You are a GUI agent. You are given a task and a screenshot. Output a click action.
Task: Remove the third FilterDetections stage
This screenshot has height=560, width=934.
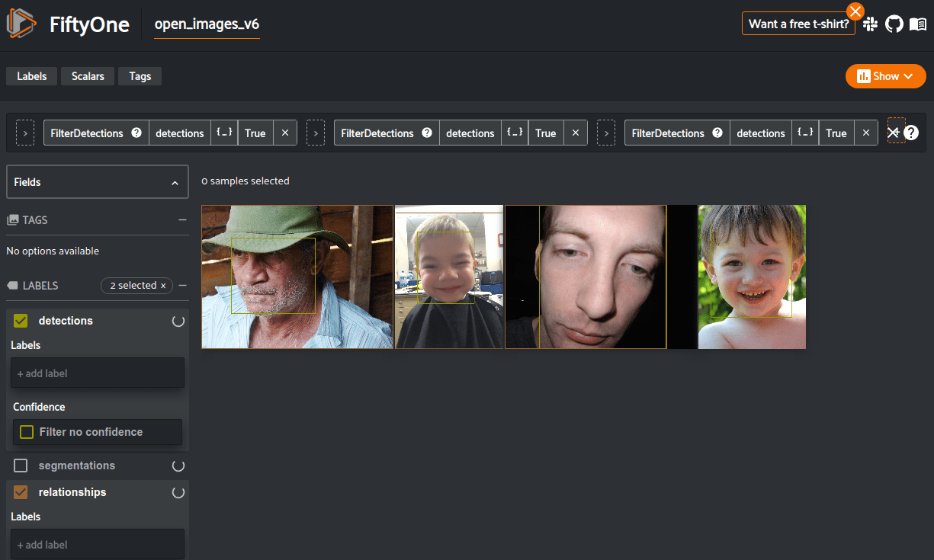coord(865,133)
